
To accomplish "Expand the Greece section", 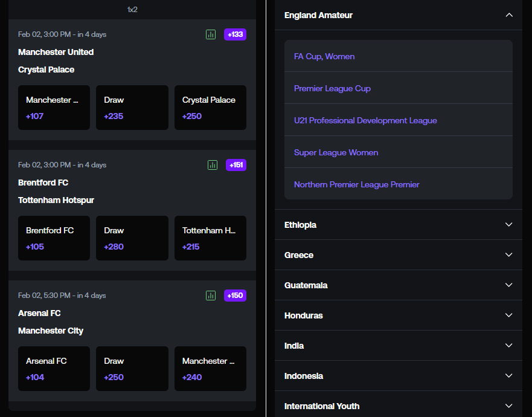I will (x=399, y=255).
